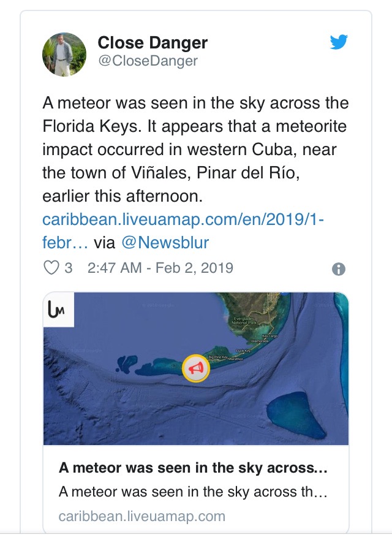Image resolution: width=392 pixels, height=537 pixels.
Task: Open the Close Danger profile avatar
Action: point(64,54)
